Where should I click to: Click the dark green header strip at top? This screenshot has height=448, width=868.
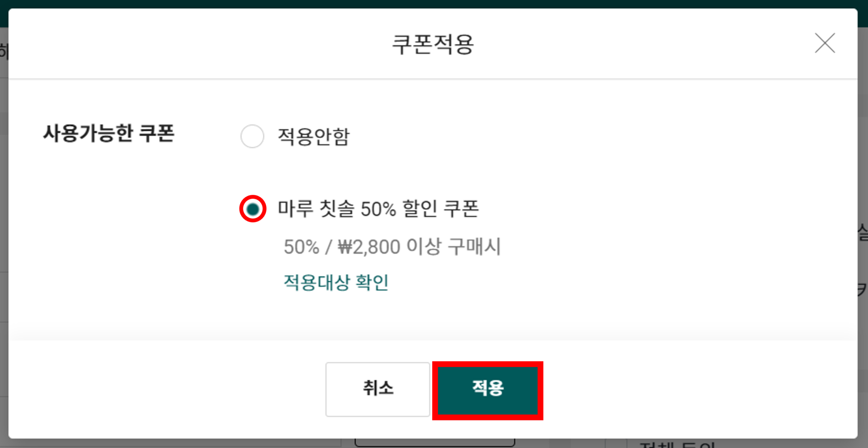pos(434,4)
